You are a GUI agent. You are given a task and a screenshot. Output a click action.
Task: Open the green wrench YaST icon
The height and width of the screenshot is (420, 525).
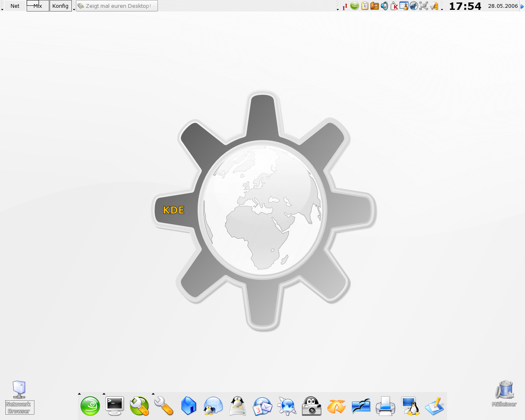139,406
